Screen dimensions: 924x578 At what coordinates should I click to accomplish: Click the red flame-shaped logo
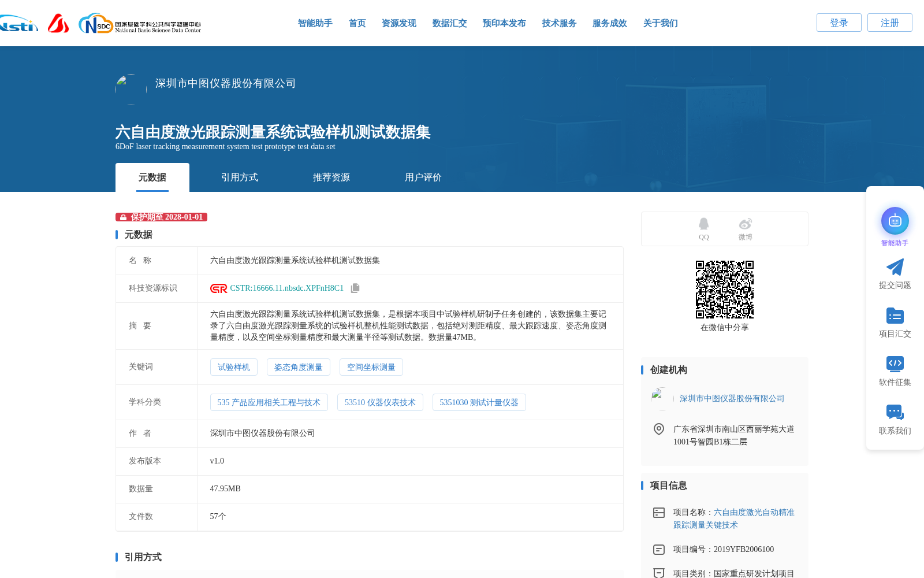[x=58, y=24]
